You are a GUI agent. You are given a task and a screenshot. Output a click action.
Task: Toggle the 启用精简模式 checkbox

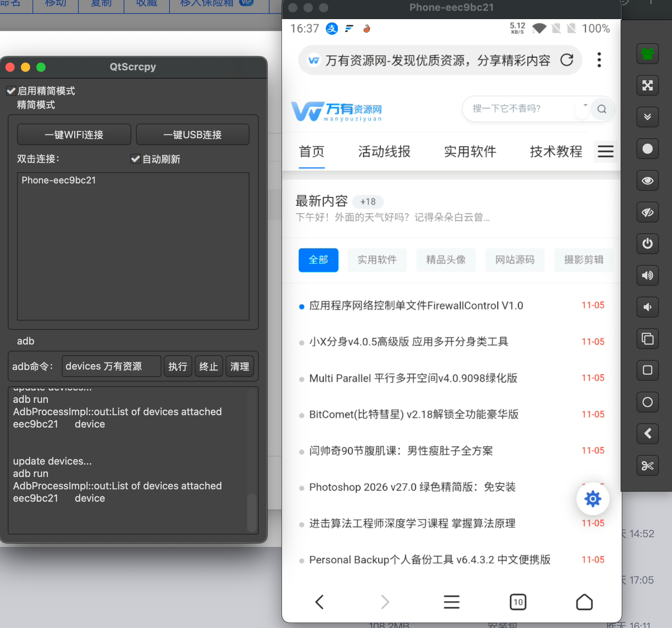point(11,91)
